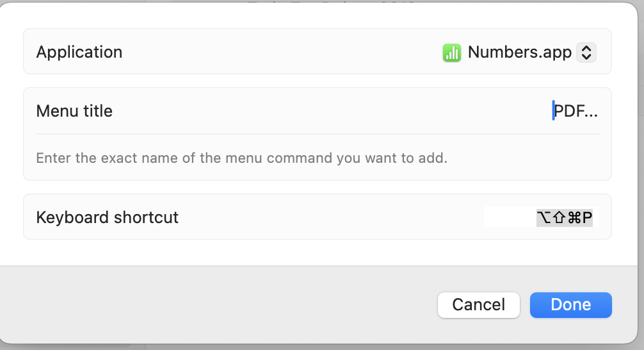
Task: Click the Keyboard shortcut label
Action: point(108,217)
